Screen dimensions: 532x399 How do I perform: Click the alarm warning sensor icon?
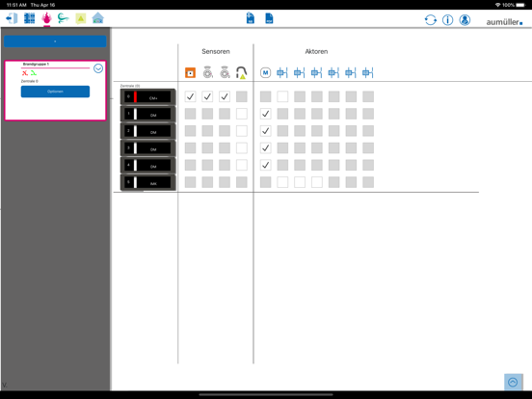coord(242,72)
